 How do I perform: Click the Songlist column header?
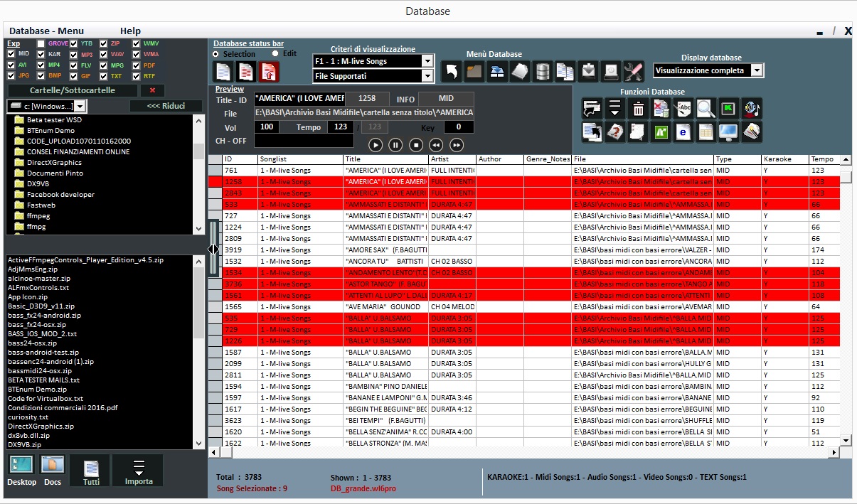[300, 159]
